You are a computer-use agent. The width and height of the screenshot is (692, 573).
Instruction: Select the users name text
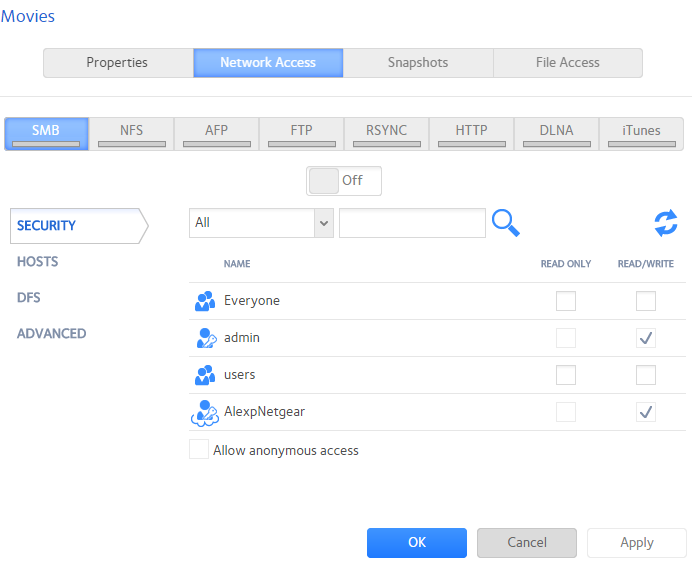click(x=240, y=375)
